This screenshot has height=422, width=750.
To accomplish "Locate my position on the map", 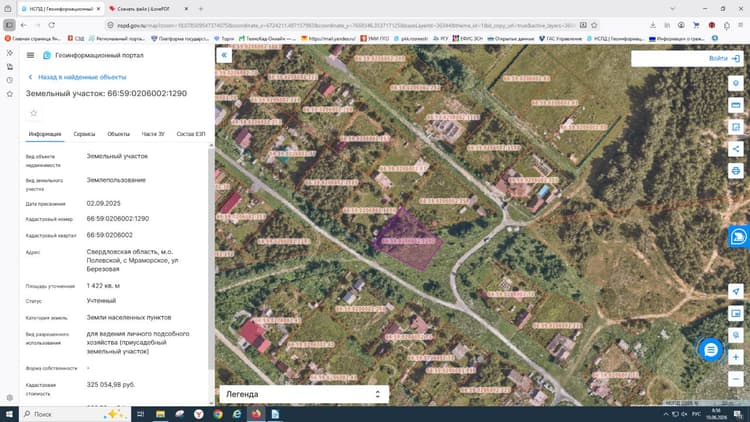I will tap(736, 291).
